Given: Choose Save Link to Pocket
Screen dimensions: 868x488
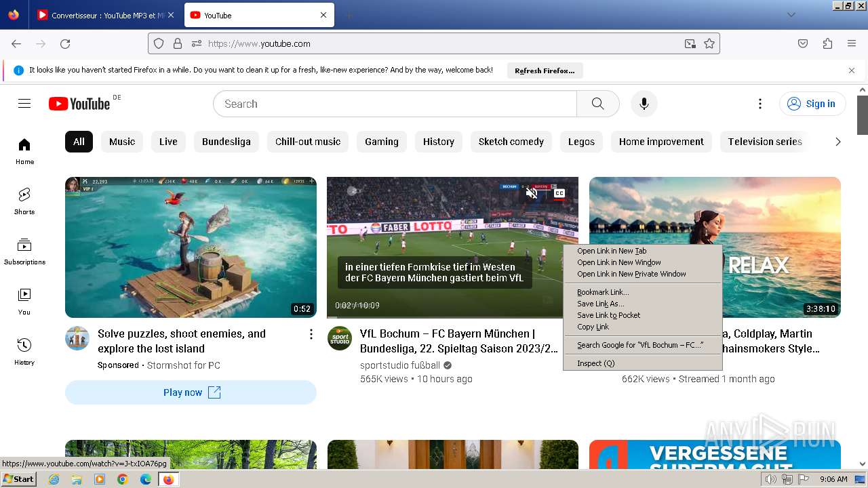Looking at the screenshot, I should pos(642,315).
